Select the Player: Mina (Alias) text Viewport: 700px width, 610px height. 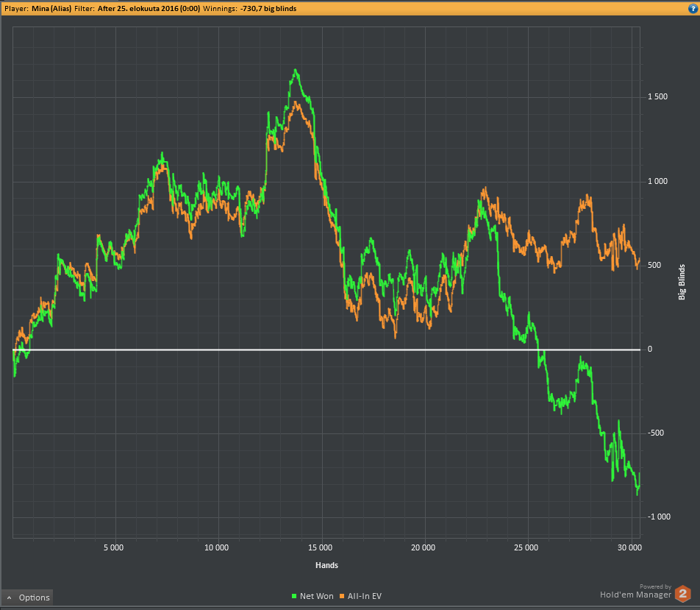click(38, 9)
